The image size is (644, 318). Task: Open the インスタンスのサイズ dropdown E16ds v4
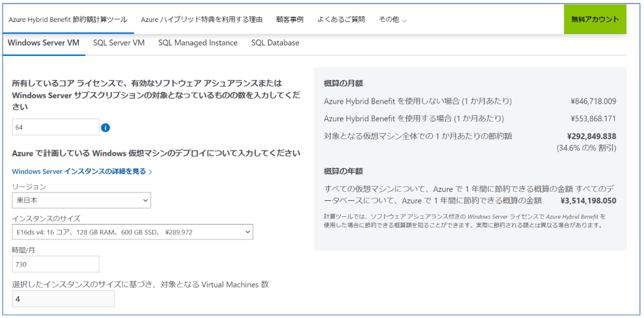point(132,232)
